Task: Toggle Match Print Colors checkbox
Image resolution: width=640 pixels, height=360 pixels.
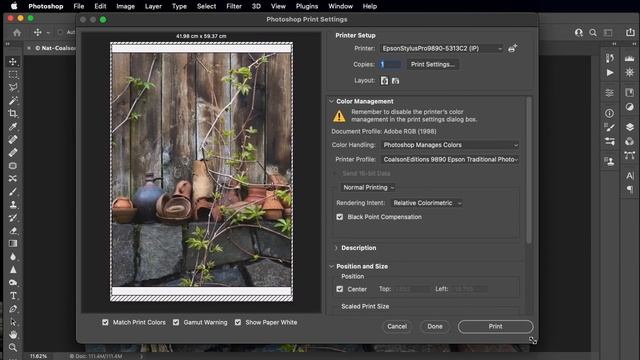Action: point(105,322)
